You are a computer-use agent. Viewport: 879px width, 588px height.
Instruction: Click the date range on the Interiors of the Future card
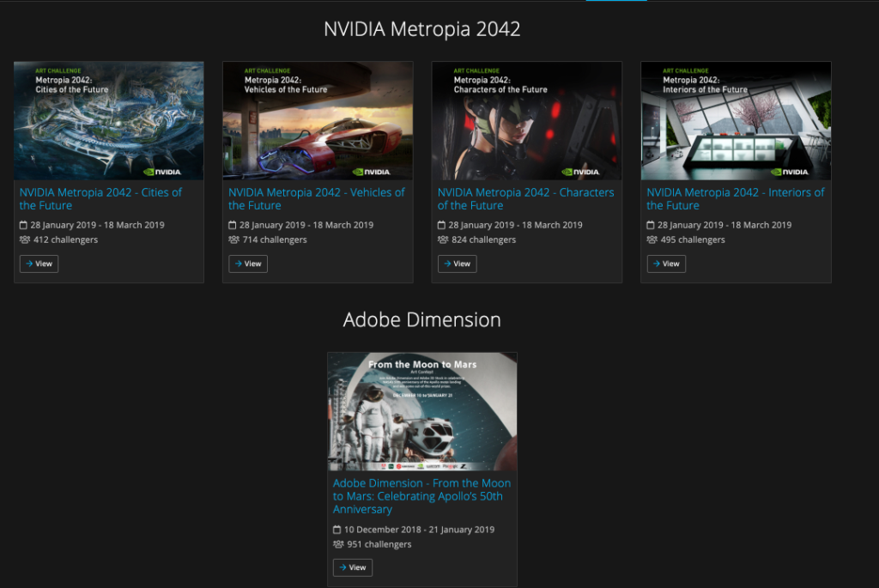[724, 226]
